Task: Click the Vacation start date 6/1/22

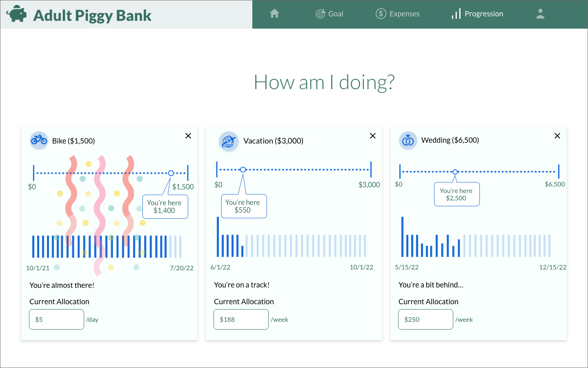Action: 220,267
